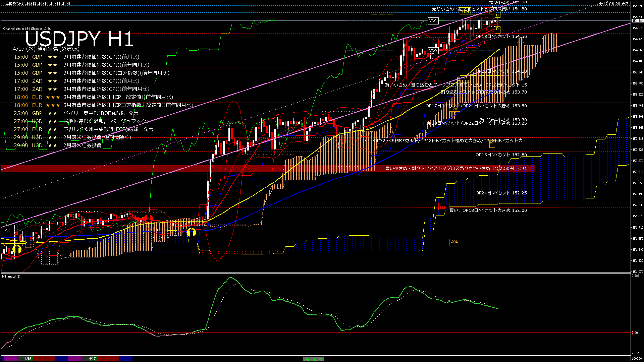This screenshot has width=644, height=362.
Task: Click red band 152.50円 order text
Action: tap(456, 169)
